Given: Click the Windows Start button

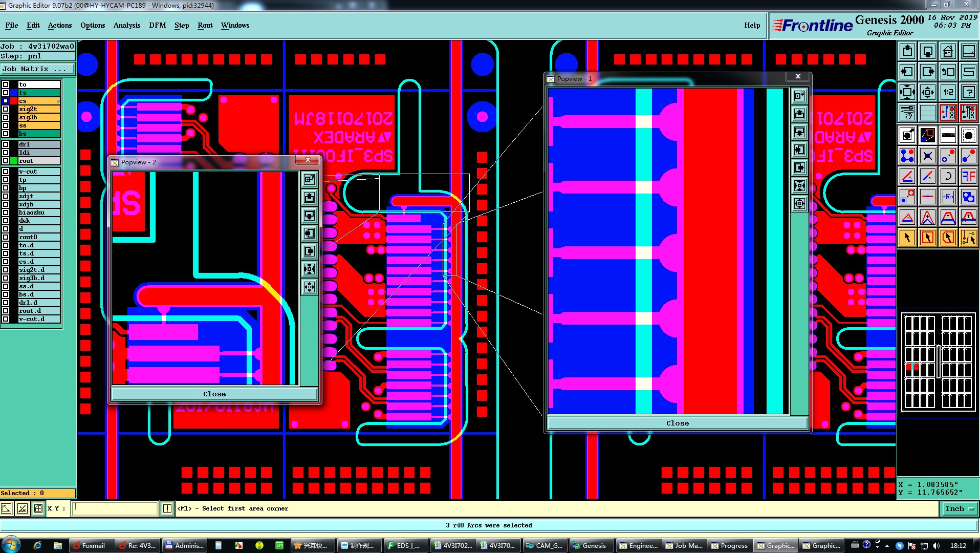Looking at the screenshot, I should point(11,545).
